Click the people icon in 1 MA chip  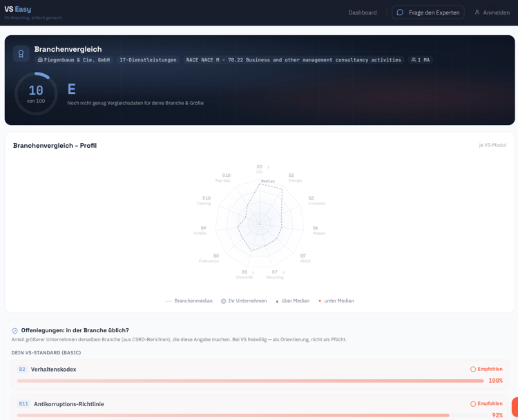point(414,60)
